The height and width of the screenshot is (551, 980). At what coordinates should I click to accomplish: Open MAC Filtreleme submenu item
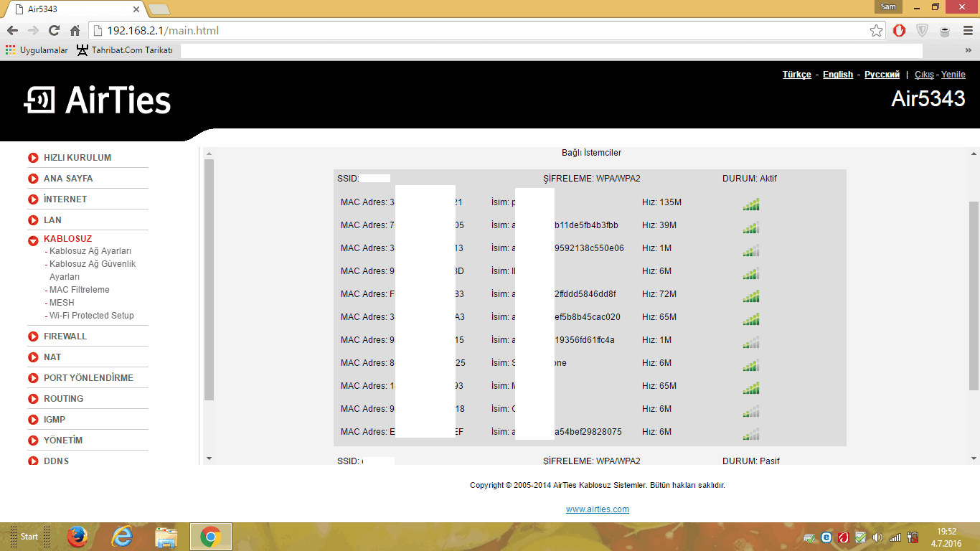click(79, 290)
